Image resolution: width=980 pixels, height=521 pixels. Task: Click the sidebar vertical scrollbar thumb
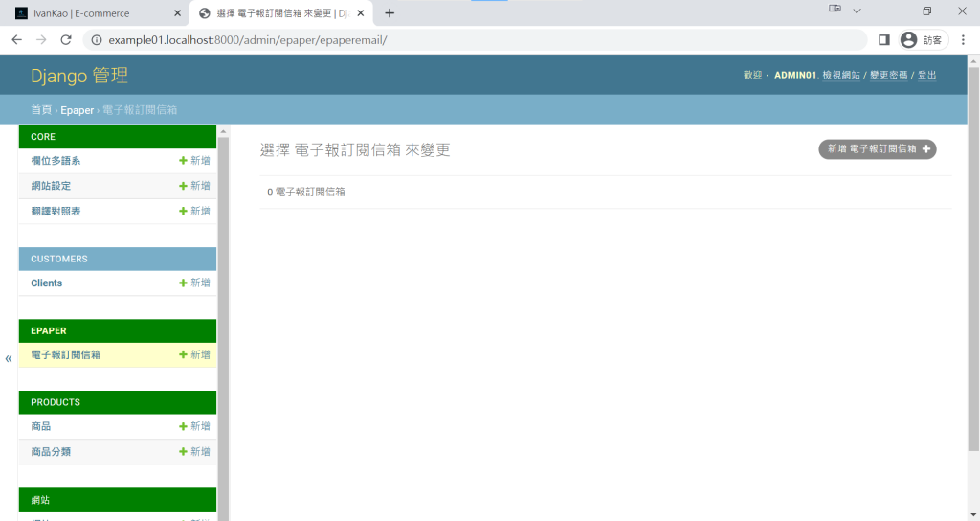[x=223, y=328]
